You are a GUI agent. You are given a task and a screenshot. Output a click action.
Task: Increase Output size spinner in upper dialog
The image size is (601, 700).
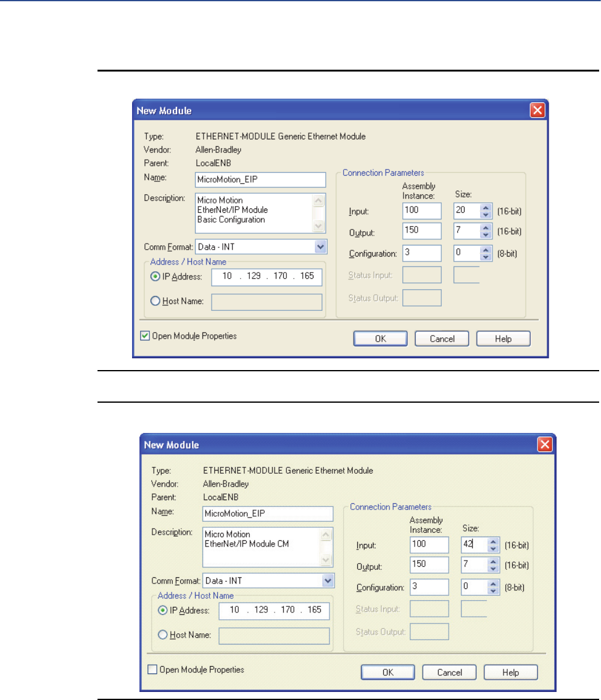coord(486,228)
